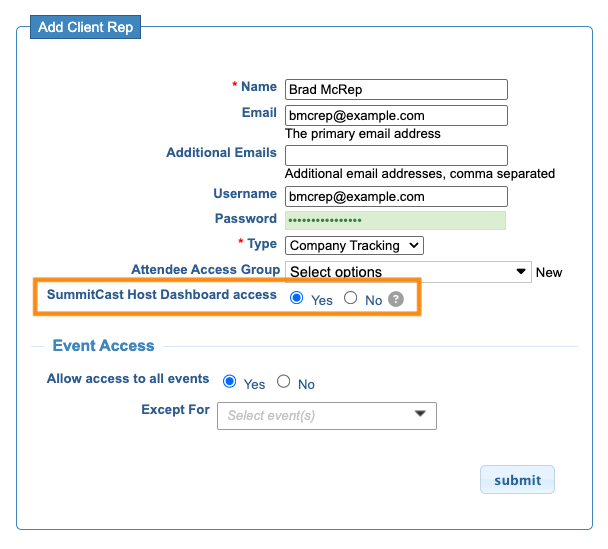Choose Yes for Allow access to all events

click(x=230, y=382)
